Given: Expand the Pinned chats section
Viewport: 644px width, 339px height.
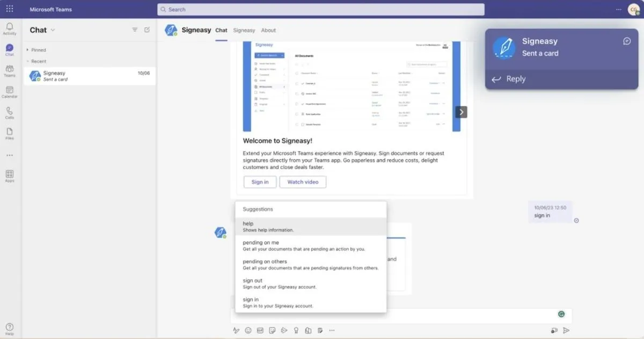Looking at the screenshot, I should (x=36, y=50).
